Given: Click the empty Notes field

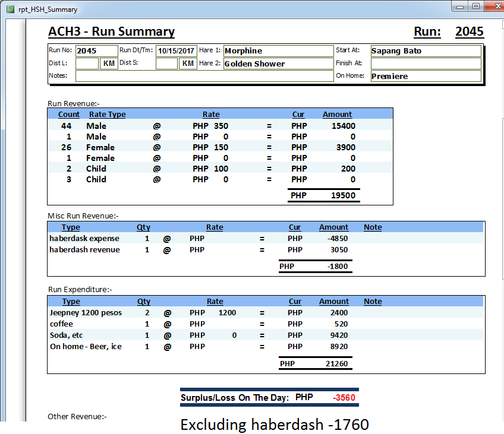Looking at the screenshot, I should coord(204,76).
